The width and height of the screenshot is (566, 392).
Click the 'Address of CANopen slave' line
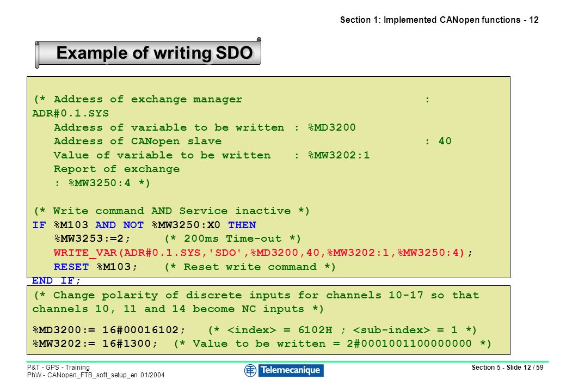[x=138, y=141]
